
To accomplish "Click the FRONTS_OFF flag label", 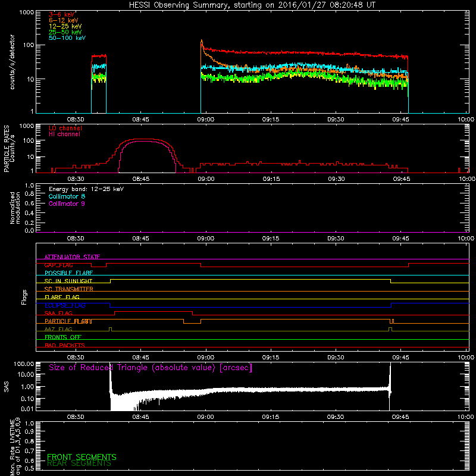I will [63, 337].
